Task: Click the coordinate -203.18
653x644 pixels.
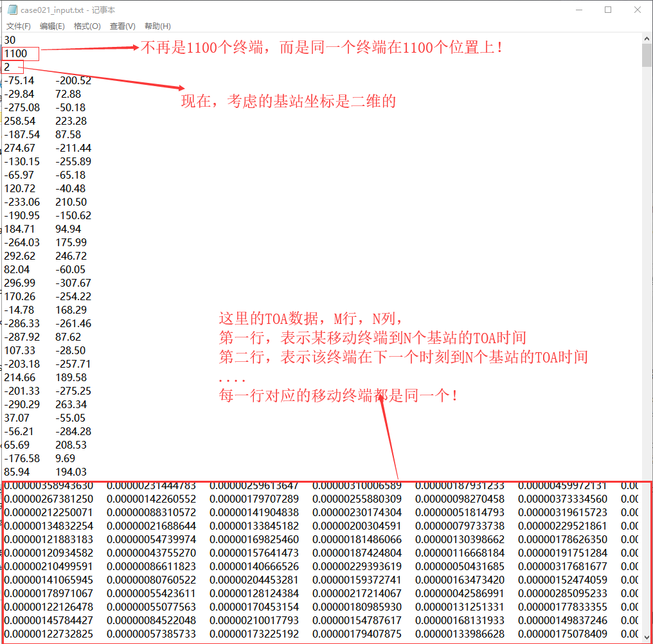Action: click(x=22, y=364)
